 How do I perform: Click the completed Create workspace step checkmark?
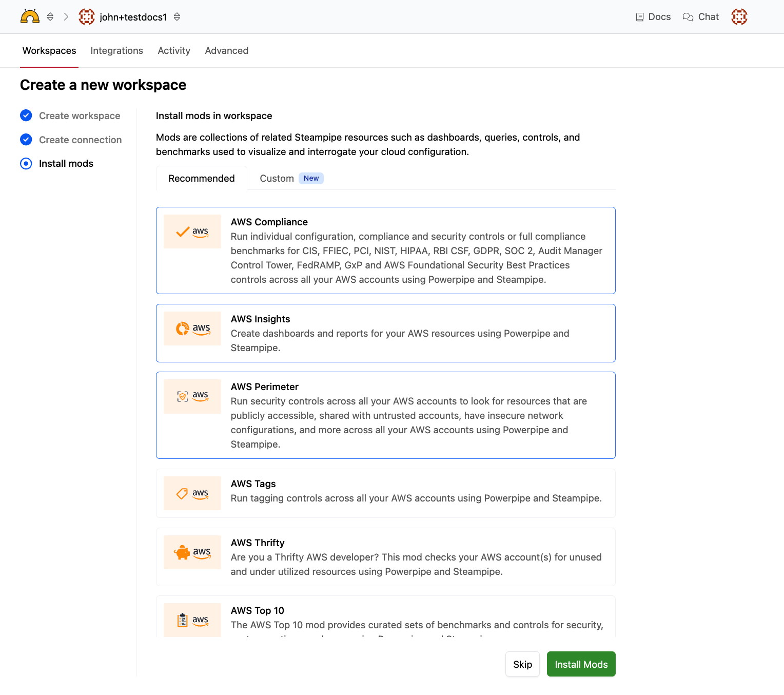click(26, 115)
